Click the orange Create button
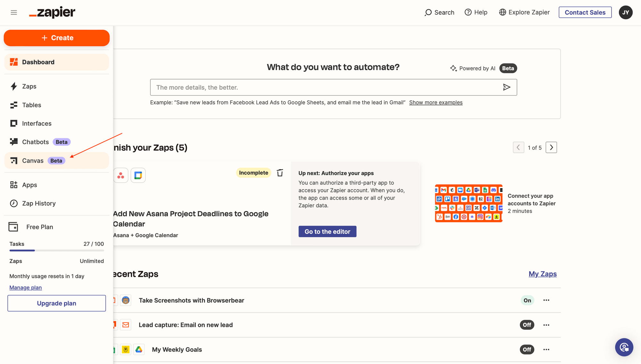The width and height of the screenshot is (641, 364). pos(57,38)
